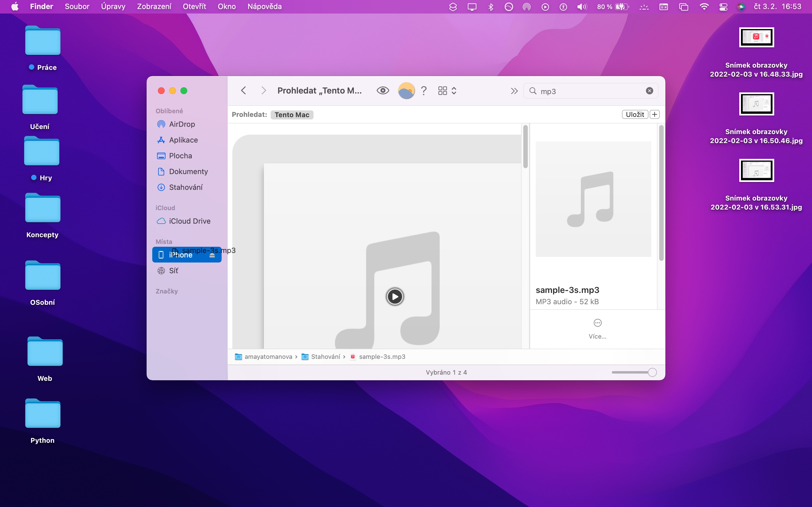Expand hidden toolbar items with double chevron
This screenshot has height=507, width=812.
(514, 91)
